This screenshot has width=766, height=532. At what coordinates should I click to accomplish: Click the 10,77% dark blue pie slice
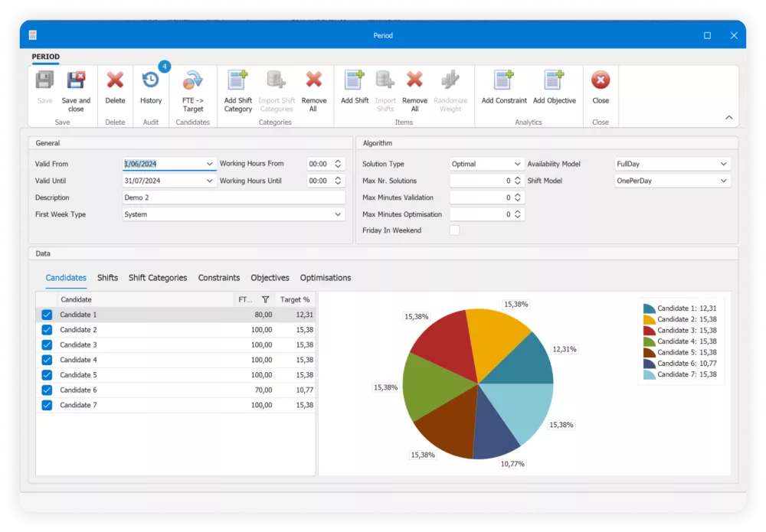pyautogui.click(x=493, y=429)
